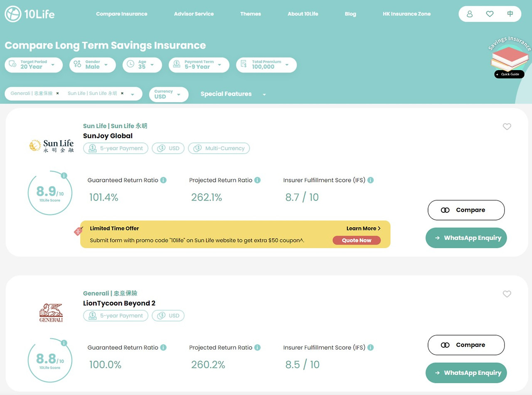Show info for SunJoy Insurer Fulfillment Score
Image resolution: width=532 pixels, height=395 pixels.
pos(370,180)
